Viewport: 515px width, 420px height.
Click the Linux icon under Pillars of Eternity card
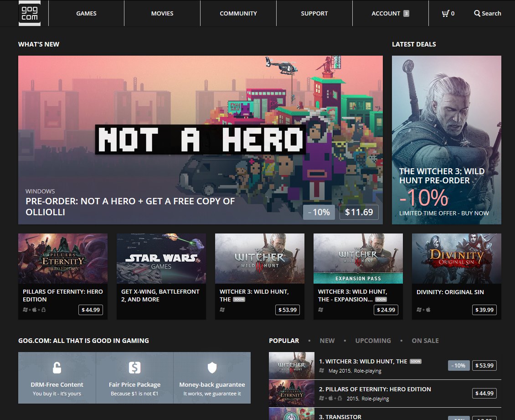point(44,310)
